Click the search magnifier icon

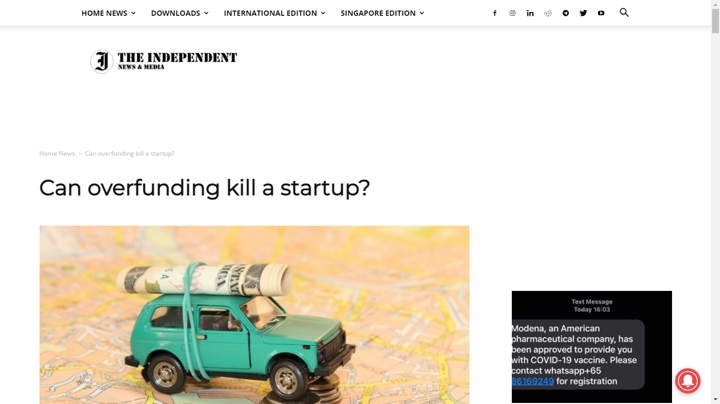click(x=624, y=12)
